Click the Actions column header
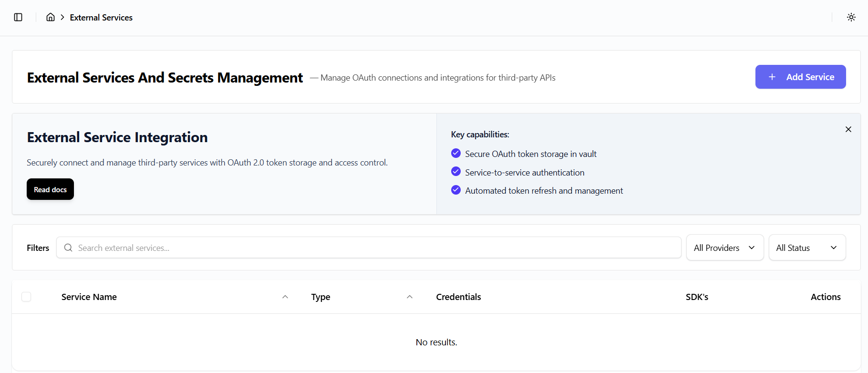Screen dimensions: 868x373 (x=826, y=297)
